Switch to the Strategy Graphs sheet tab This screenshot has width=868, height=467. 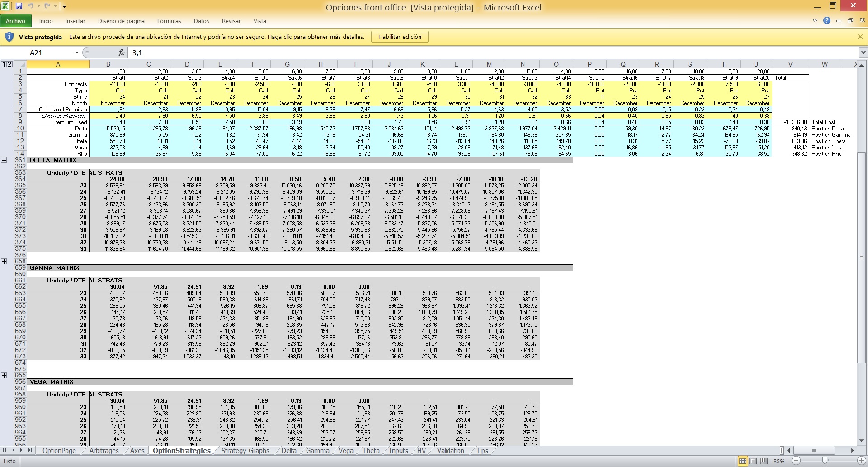[x=245, y=451]
